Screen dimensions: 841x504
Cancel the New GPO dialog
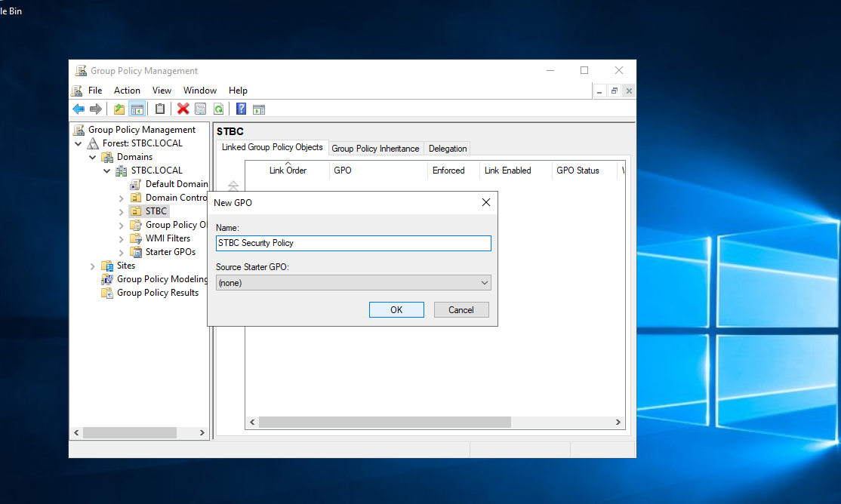461,310
